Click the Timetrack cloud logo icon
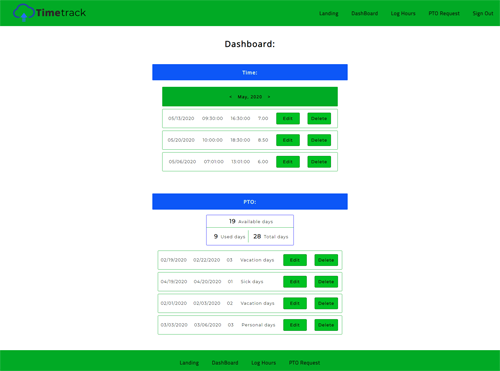The image size is (500, 371). pos(23,13)
